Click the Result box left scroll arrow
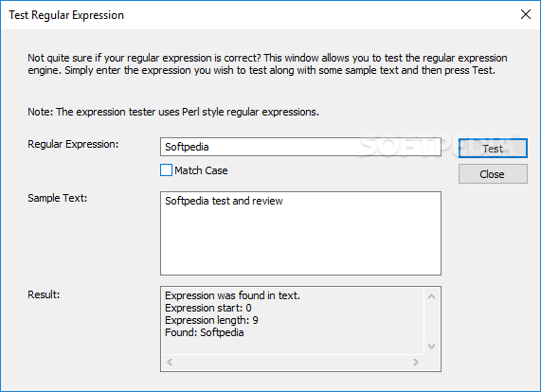Screen dimensions: 541x392 [x=170, y=362]
